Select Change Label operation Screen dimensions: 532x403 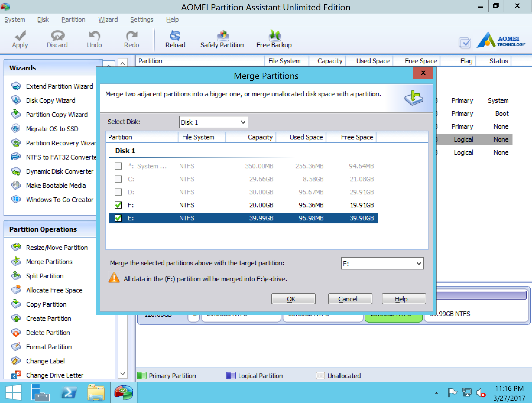[38, 361]
